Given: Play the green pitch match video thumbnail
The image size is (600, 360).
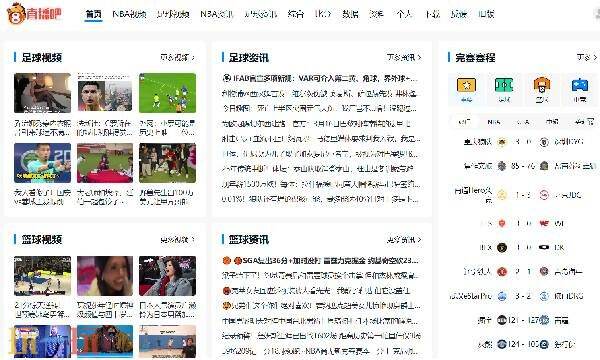Looking at the screenshot, I should tap(167, 93).
